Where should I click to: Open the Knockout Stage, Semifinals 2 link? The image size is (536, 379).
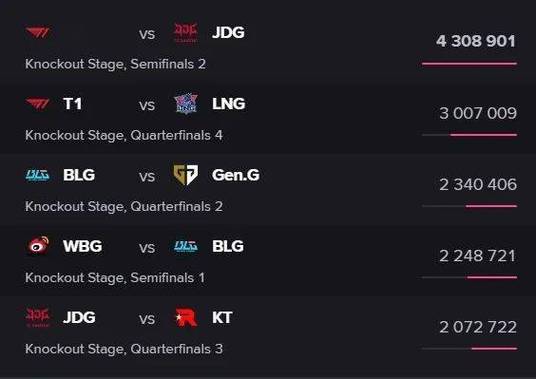[x=116, y=64]
